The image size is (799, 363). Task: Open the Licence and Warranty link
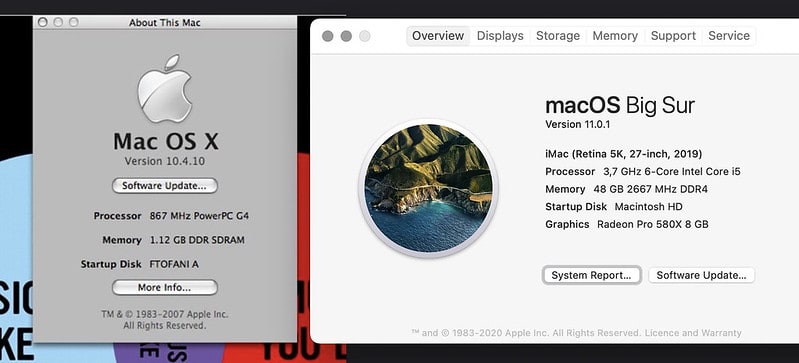coord(693,333)
